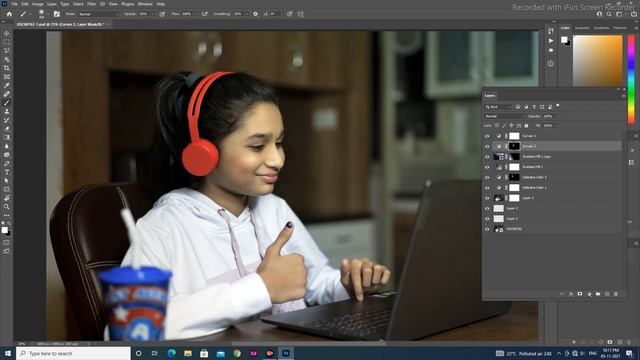Select the Rectangular Marquee tool
Image resolution: width=640 pixels, height=360 pixels.
coord(7,42)
